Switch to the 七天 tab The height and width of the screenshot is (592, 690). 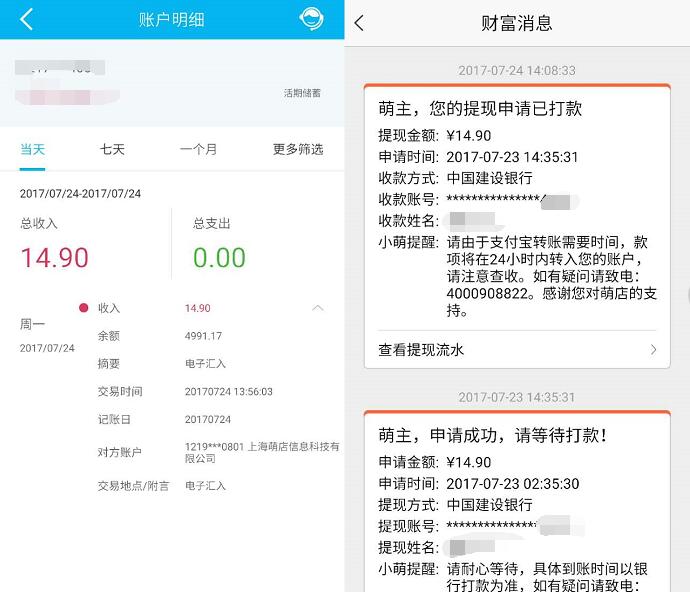[112, 149]
